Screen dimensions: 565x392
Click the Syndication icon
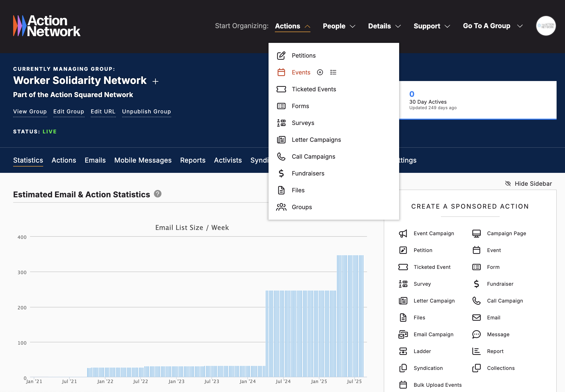(403, 368)
